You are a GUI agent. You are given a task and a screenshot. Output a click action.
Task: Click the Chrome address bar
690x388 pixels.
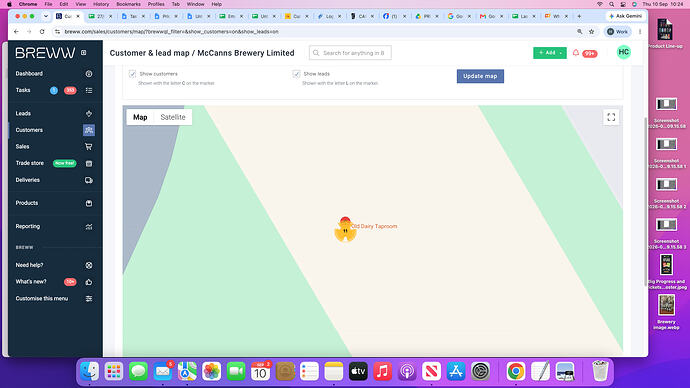click(317, 32)
